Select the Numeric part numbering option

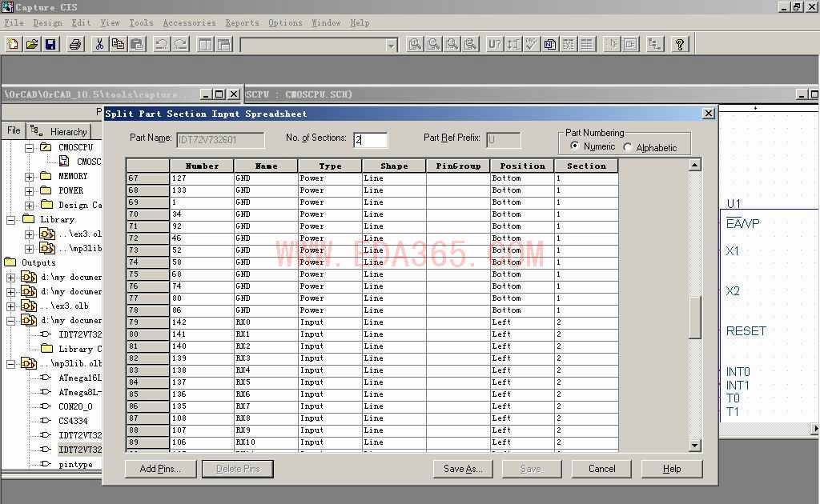click(x=575, y=146)
